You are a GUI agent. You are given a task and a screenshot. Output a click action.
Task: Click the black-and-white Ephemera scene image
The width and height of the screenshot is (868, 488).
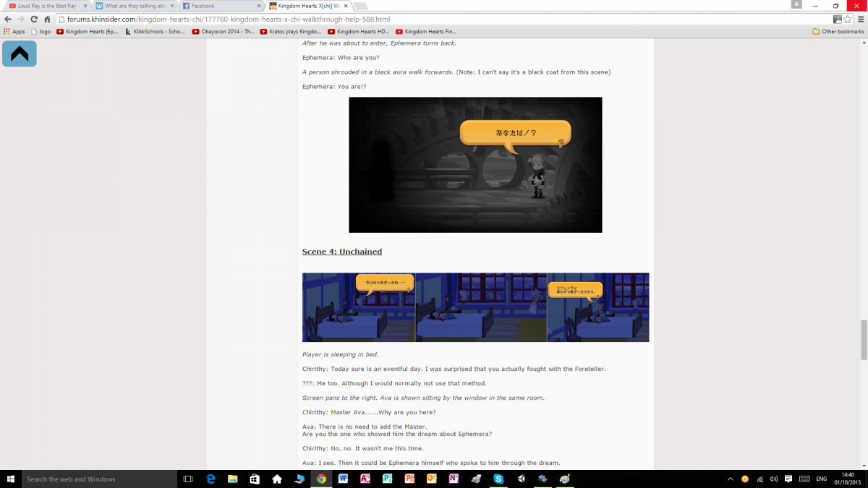(x=475, y=165)
